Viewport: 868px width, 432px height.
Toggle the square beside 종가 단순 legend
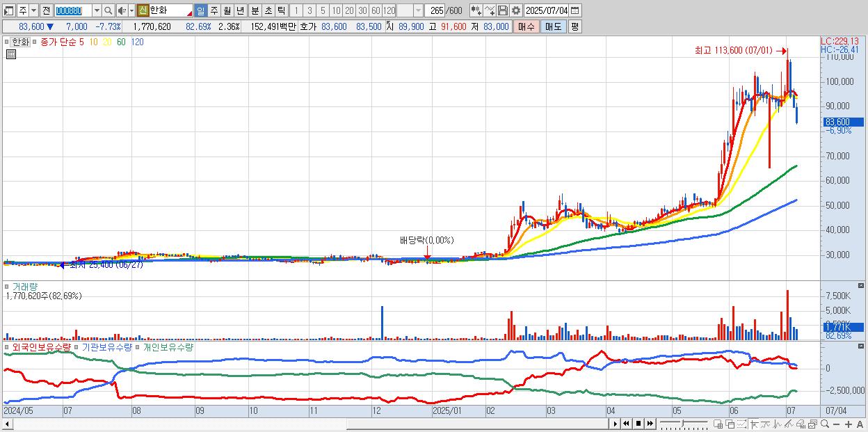point(35,42)
